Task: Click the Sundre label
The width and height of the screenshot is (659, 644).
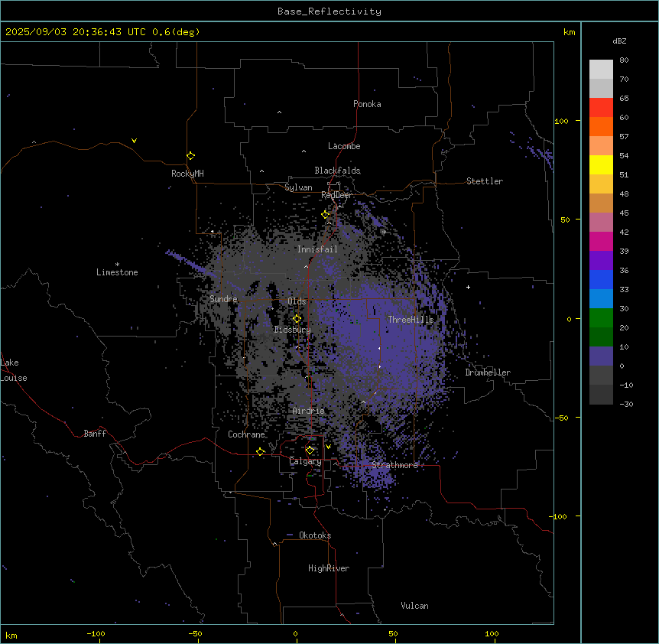Action: pyautogui.click(x=223, y=299)
